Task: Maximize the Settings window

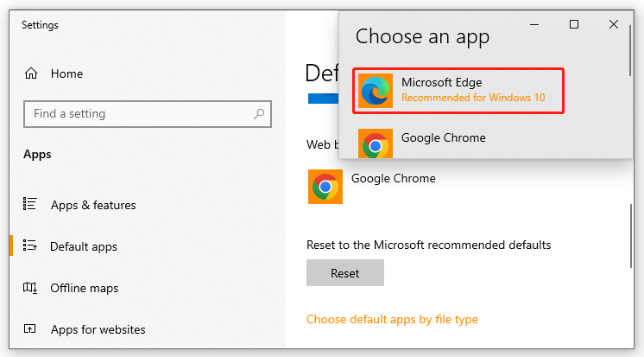Action: [x=574, y=25]
